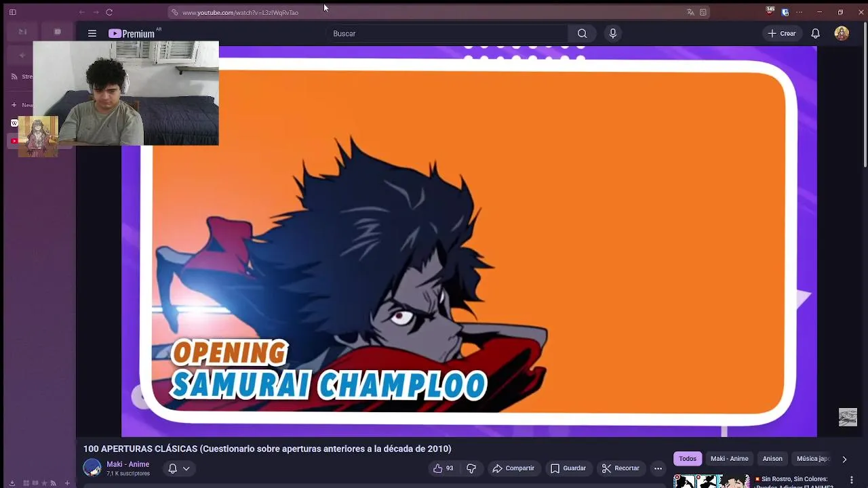Screen dimensions: 868x488
Task: Open the reader view icon in address bar
Action: click(703, 12)
